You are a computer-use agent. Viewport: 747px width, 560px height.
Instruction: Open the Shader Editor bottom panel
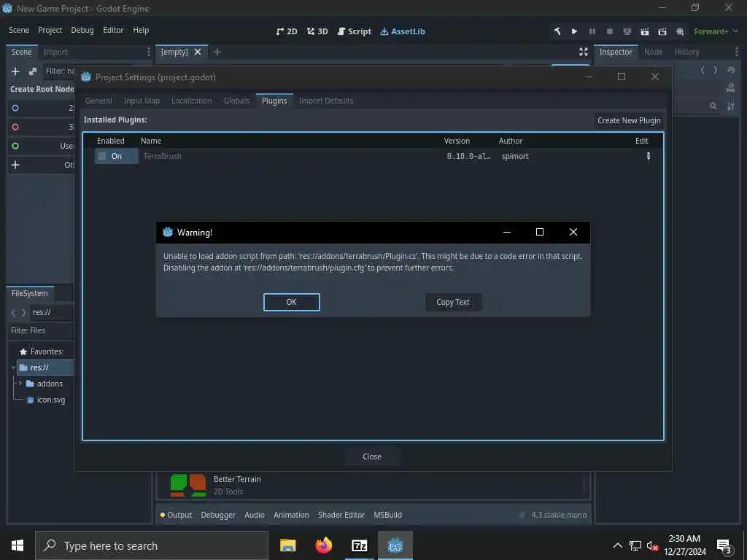click(x=341, y=515)
